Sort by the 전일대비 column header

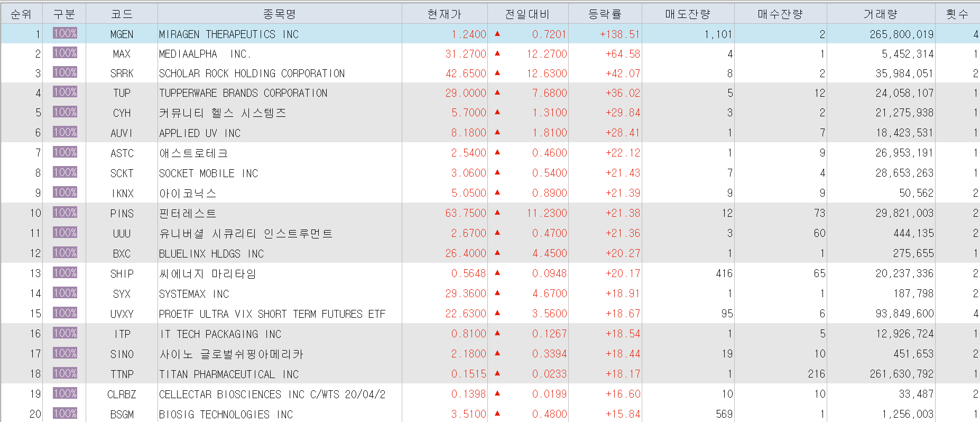click(528, 14)
